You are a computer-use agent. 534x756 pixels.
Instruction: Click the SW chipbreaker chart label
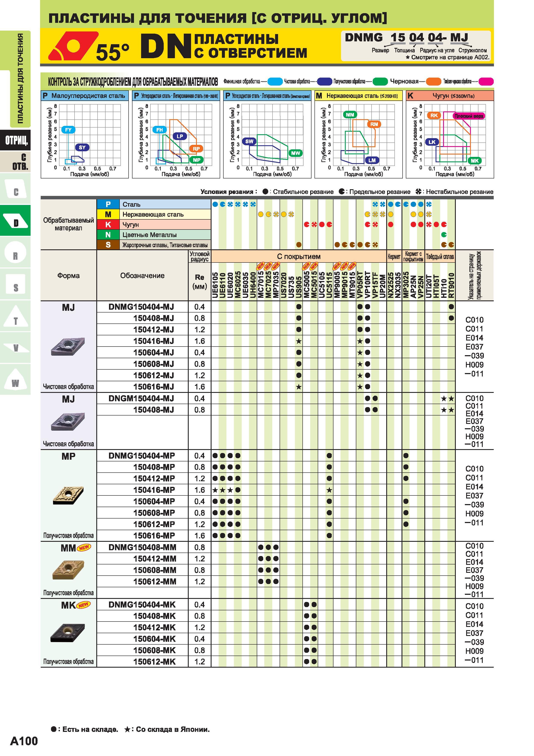(249, 142)
